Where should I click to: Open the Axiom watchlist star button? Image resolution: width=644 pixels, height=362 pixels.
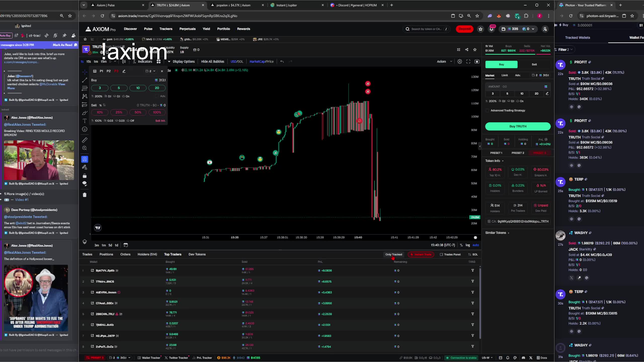[480, 29]
